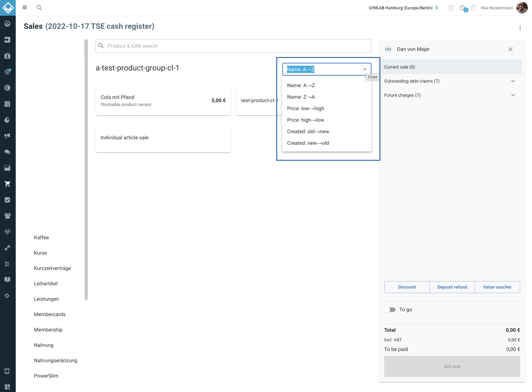Open the dumbbell training icon in the sidebar
The height and width of the screenshot is (392, 532).
[7, 248]
